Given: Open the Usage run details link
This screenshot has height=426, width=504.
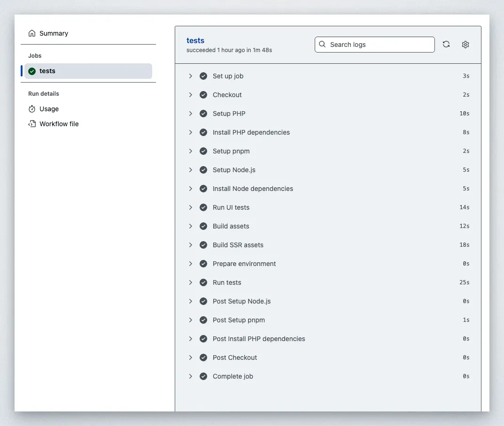Looking at the screenshot, I should point(49,109).
